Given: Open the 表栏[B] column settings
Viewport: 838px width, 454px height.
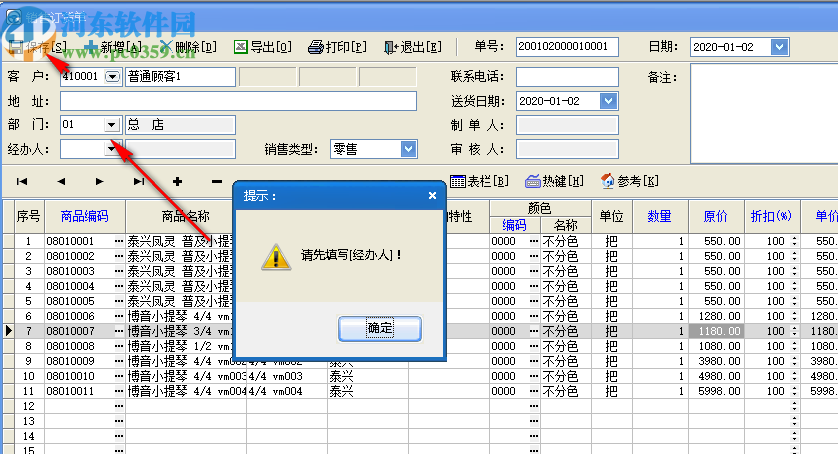Looking at the screenshot, I should (x=479, y=181).
